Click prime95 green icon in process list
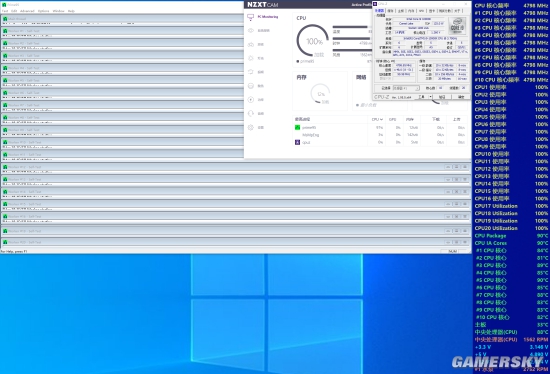Viewport: 550px width, 374px height. [x=297, y=127]
